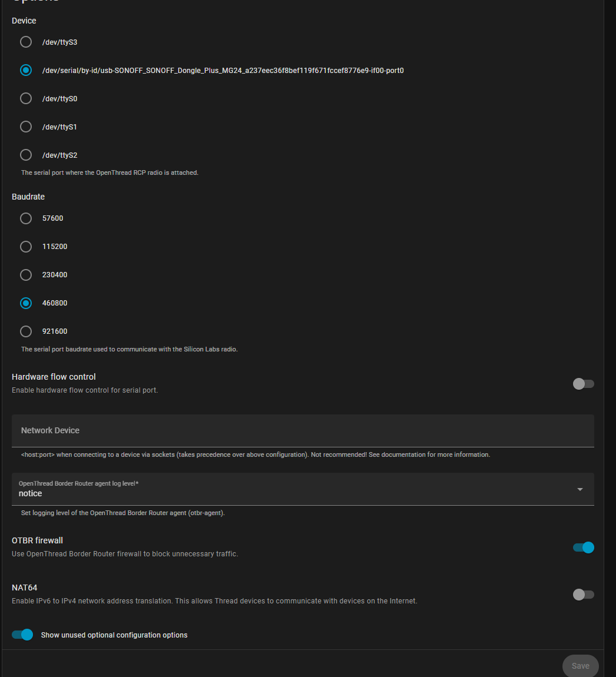The height and width of the screenshot is (677, 616).
Task: Select the 460800 baudrate radio button
Action: pyautogui.click(x=26, y=303)
